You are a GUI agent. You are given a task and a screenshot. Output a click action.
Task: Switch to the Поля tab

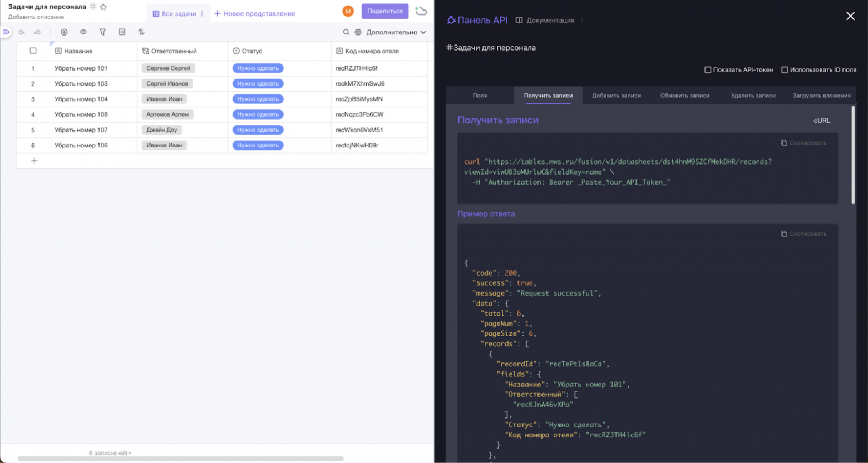(479, 95)
